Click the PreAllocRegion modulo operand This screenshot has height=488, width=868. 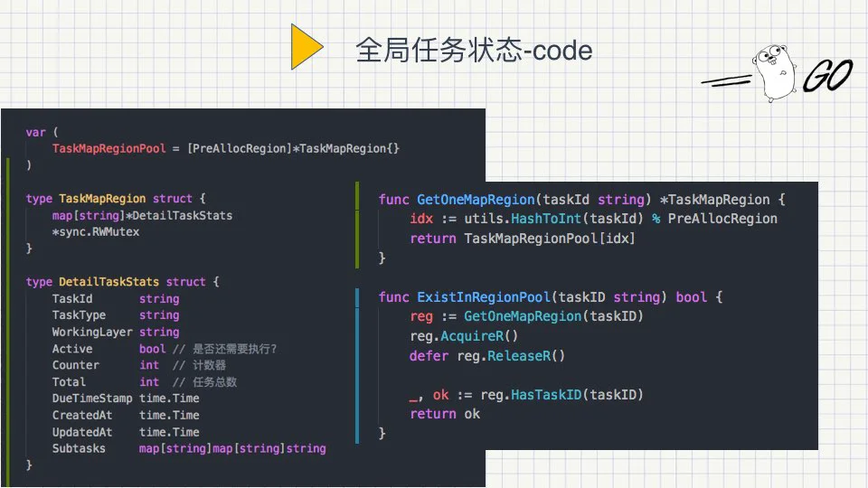(x=722, y=219)
